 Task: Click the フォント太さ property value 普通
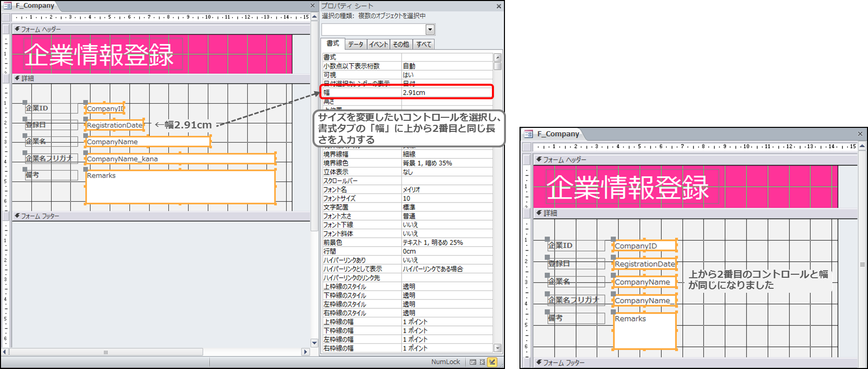(x=447, y=216)
